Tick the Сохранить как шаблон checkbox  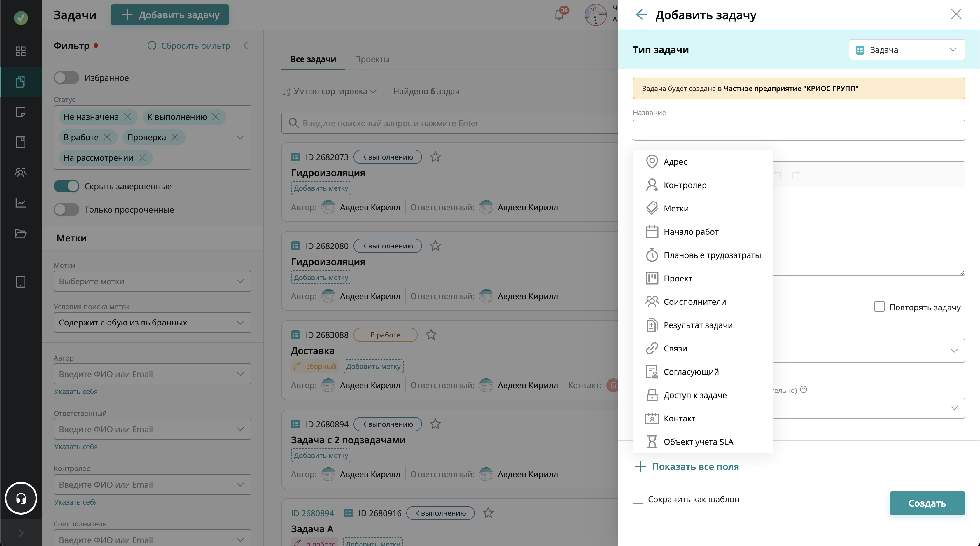638,499
